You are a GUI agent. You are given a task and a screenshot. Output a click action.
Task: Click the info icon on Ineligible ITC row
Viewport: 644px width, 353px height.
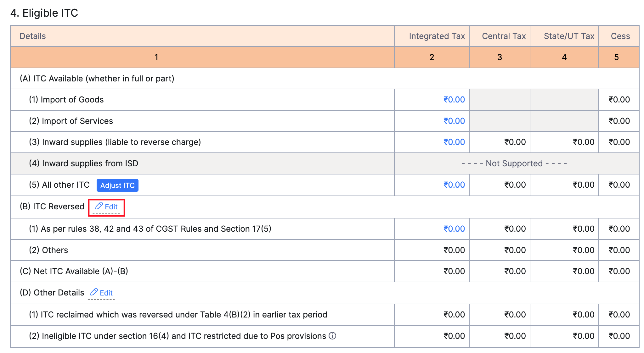coord(332,336)
